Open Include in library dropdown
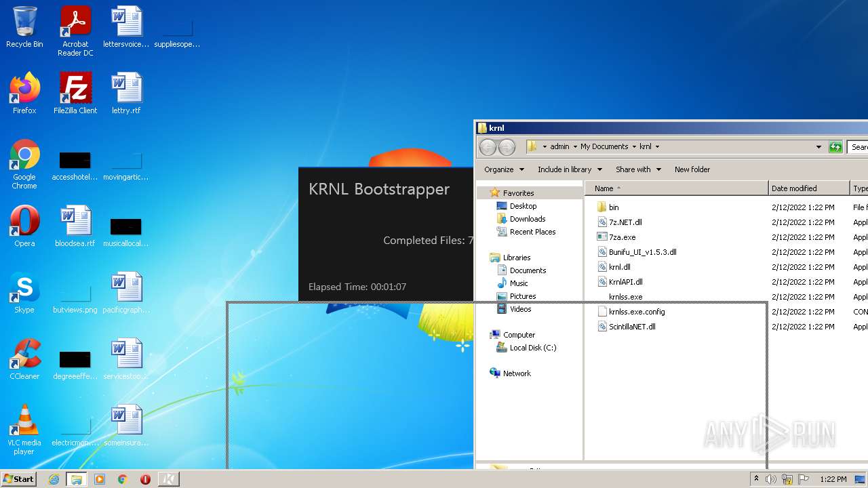 tap(570, 169)
